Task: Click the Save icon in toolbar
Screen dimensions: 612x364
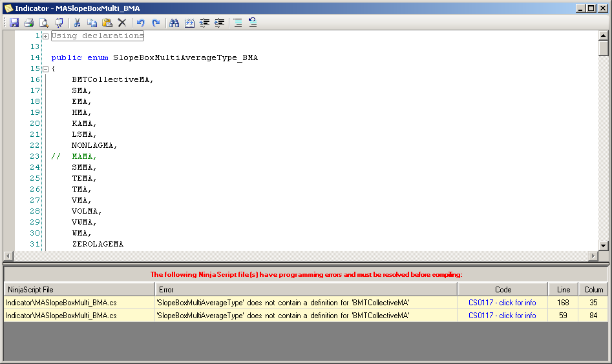Action: point(14,23)
